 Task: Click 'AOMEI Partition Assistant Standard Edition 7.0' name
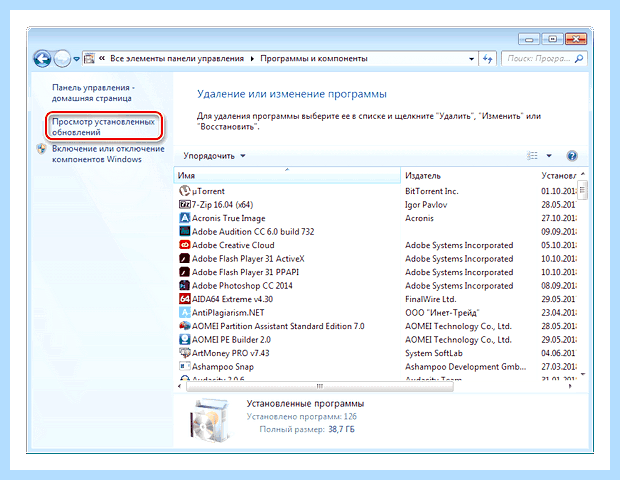(278, 326)
